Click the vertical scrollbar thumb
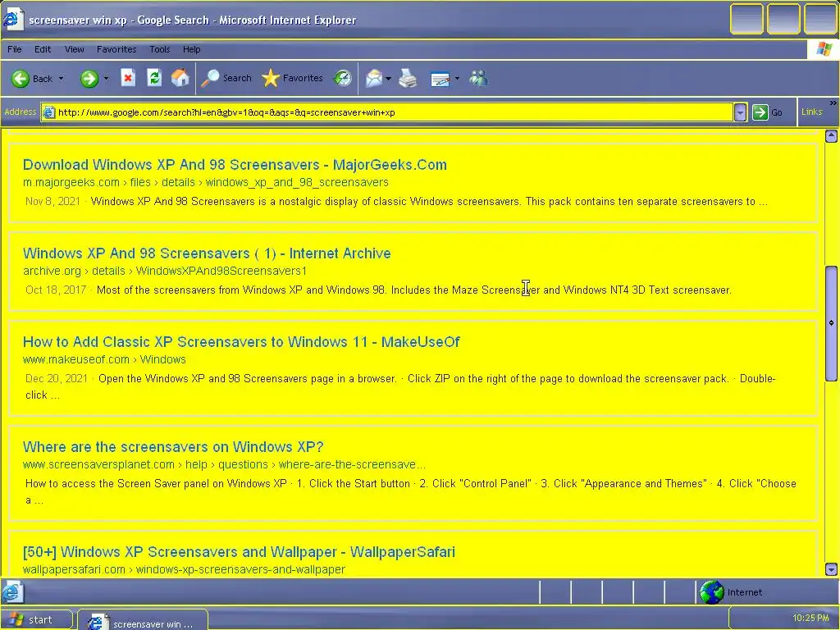 point(831,323)
